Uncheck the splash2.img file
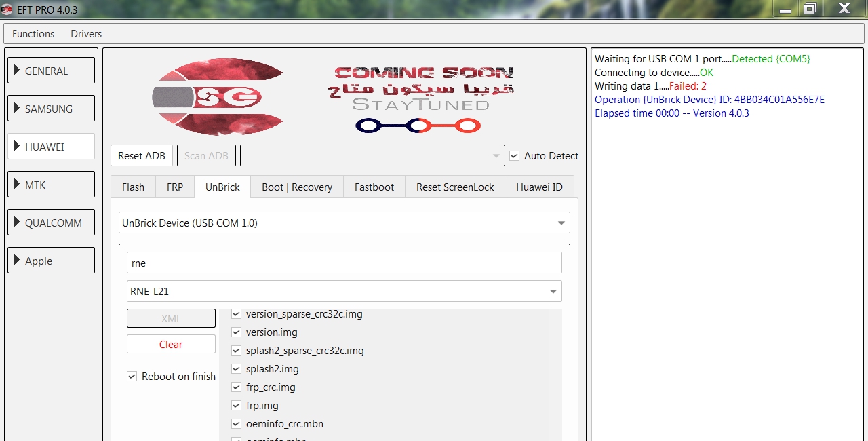 pyautogui.click(x=237, y=369)
